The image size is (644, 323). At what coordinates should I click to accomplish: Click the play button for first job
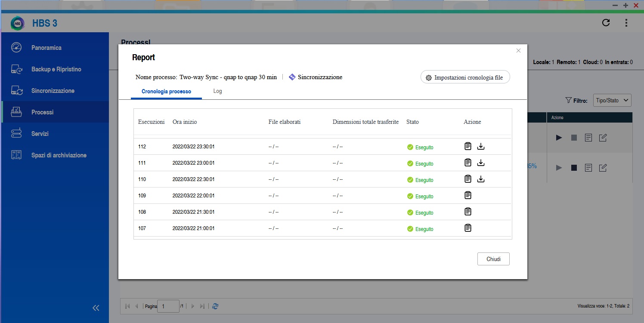pos(559,138)
